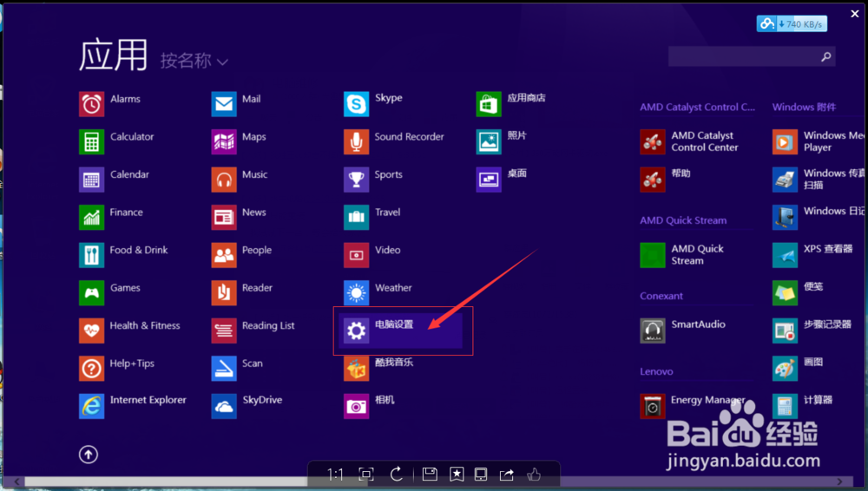Open the Games app

click(109, 292)
